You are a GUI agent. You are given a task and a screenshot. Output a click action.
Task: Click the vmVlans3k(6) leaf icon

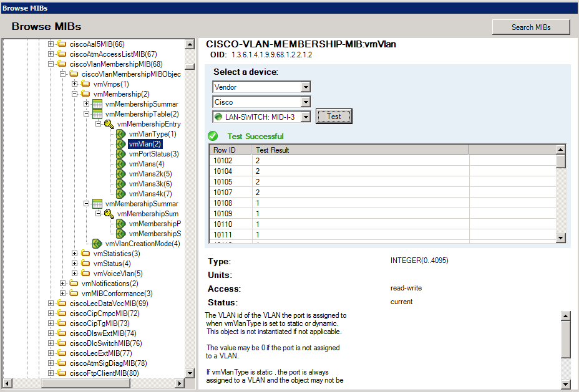[x=121, y=184]
